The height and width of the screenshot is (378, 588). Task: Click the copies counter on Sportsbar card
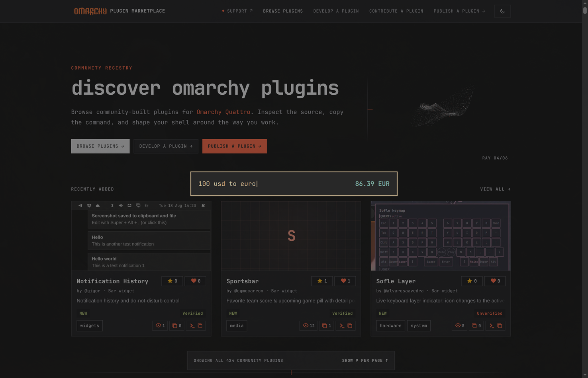[326, 325]
